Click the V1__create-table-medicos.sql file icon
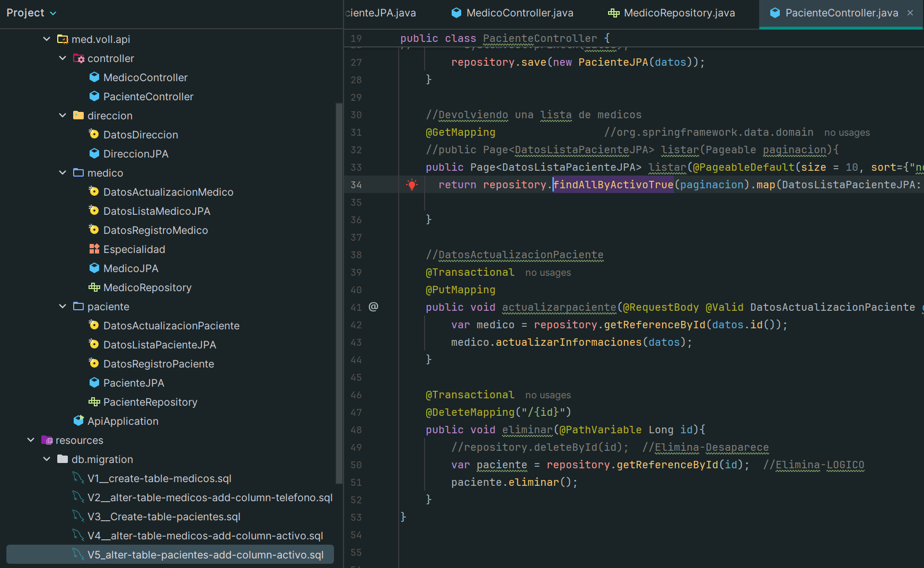This screenshot has height=568, width=924. tap(78, 478)
